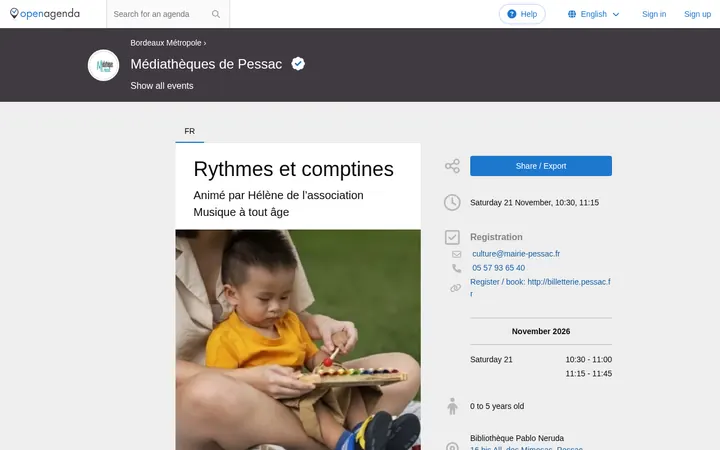
Task: Click Show all events link
Action: coord(162,86)
